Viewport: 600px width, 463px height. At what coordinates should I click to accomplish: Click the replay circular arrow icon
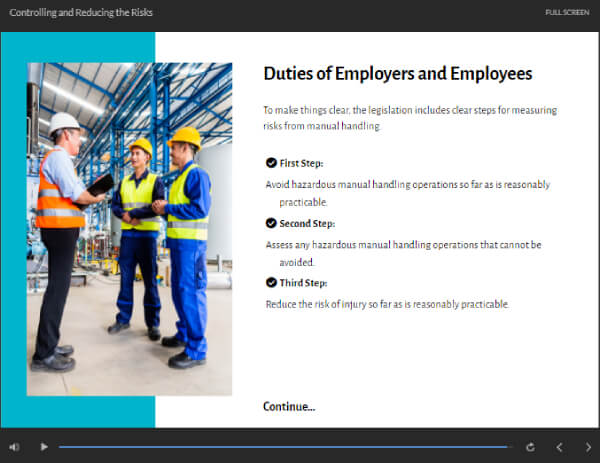pyautogui.click(x=530, y=447)
